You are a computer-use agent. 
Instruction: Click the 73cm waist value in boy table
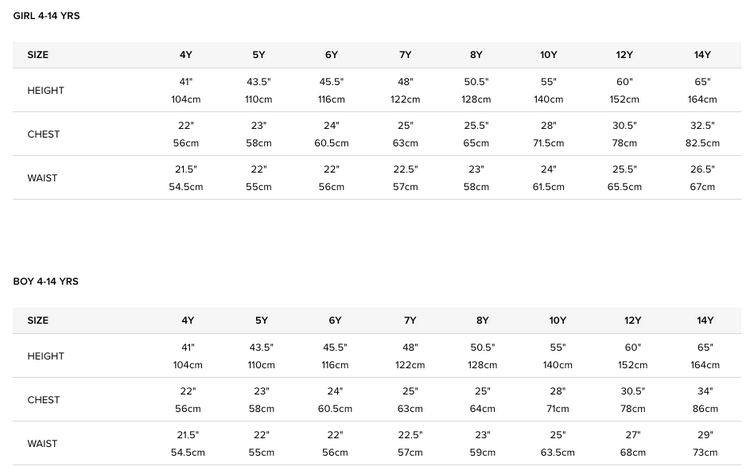click(x=705, y=452)
